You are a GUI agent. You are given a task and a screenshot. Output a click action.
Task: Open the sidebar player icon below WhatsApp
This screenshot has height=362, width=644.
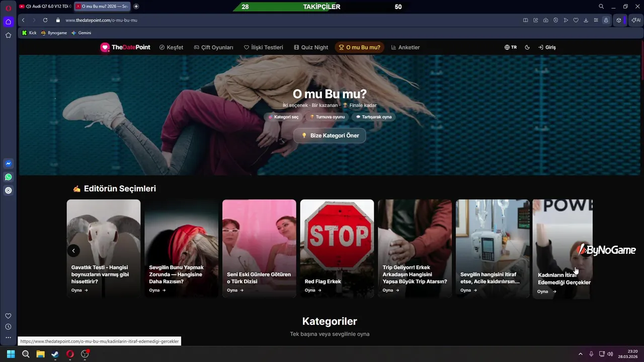8,191
